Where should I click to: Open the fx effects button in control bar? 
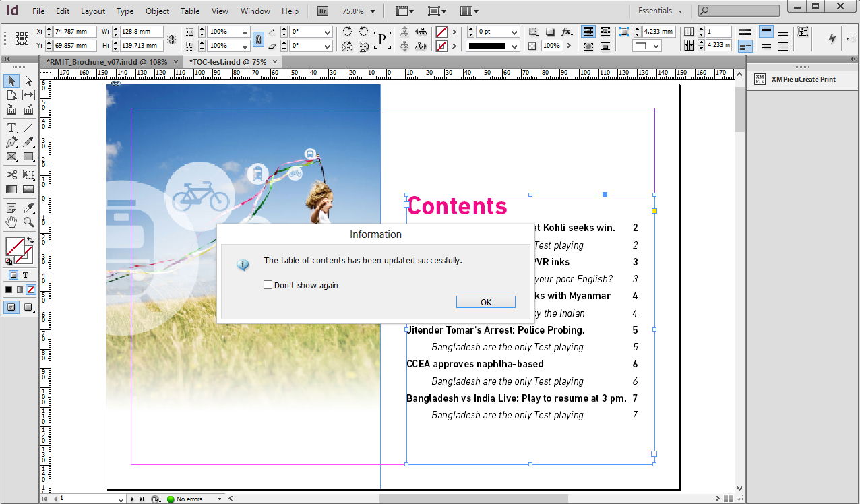click(566, 32)
